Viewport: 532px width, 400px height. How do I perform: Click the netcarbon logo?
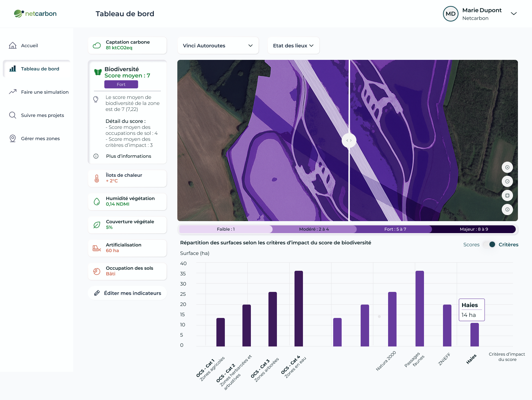35,14
